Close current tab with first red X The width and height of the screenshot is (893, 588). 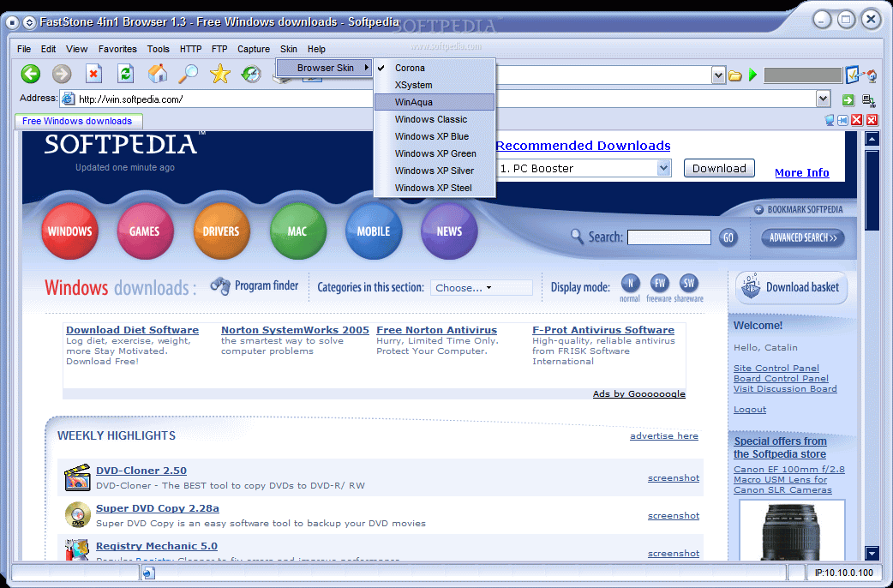(x=856, y=120)
